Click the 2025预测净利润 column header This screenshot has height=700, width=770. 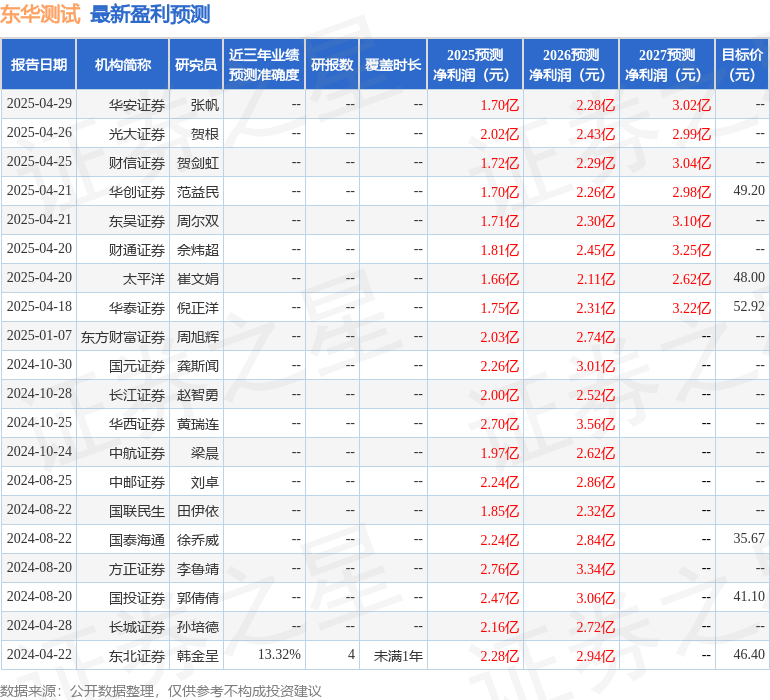click(475, 65)
